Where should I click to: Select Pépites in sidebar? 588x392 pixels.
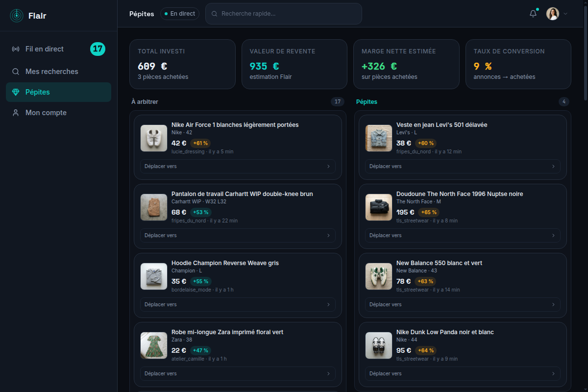point(59,92)
